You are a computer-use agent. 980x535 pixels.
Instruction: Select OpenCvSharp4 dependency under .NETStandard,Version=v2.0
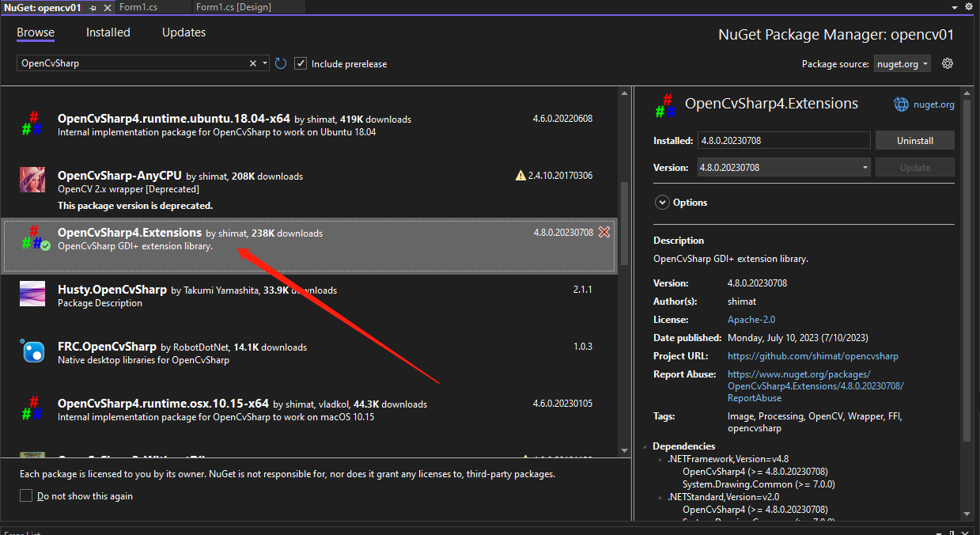(x=755, y=510)
